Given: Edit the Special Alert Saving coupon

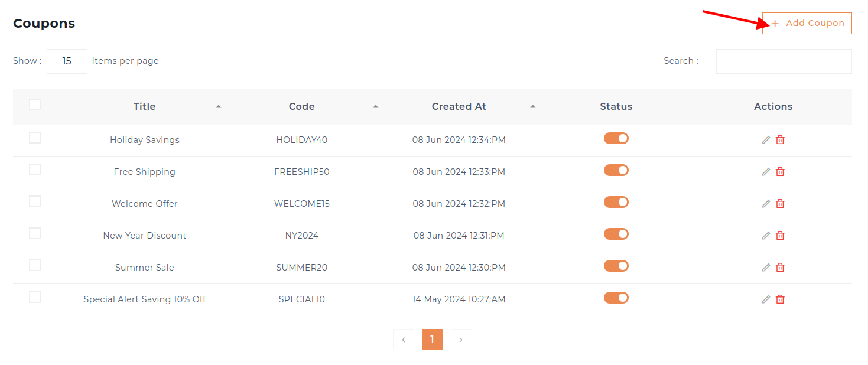Looking at the screenshot, I should pos(766,299).
